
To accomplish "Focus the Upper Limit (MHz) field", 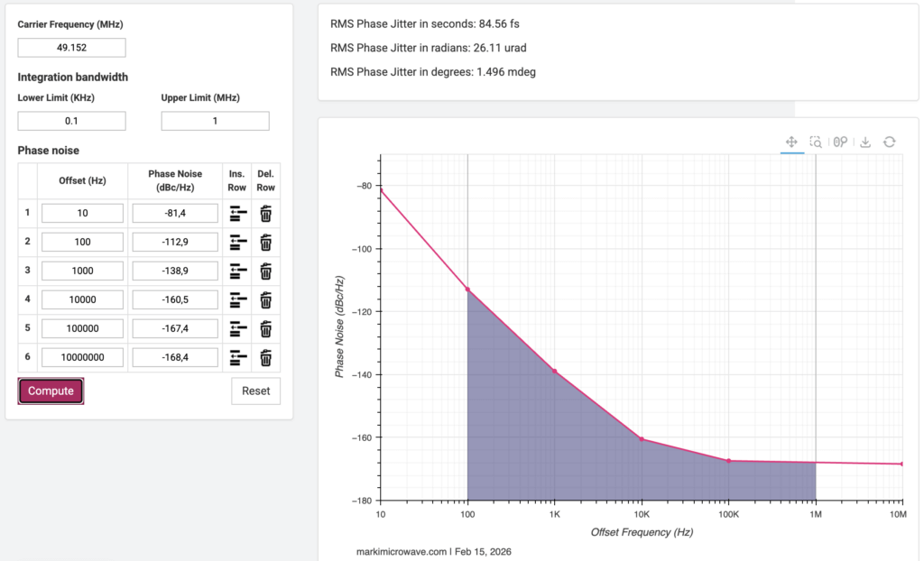I will (x=215, y=121).
